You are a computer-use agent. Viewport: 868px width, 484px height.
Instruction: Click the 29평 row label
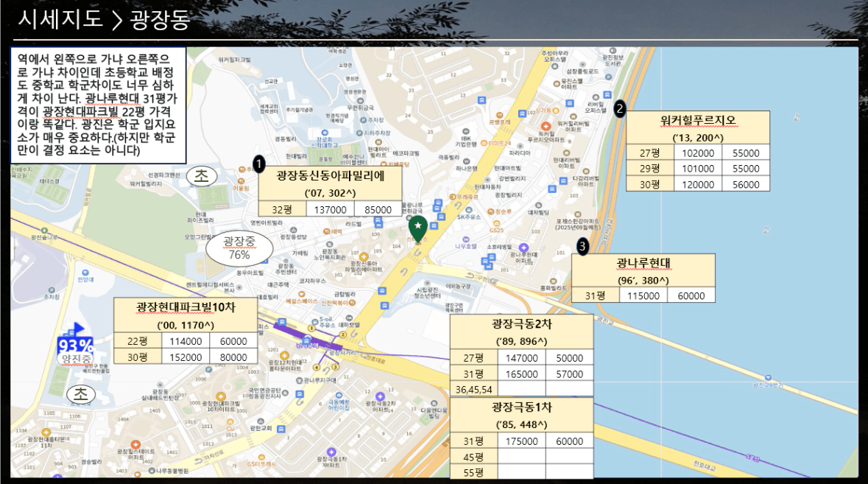[x=650, y=169]
